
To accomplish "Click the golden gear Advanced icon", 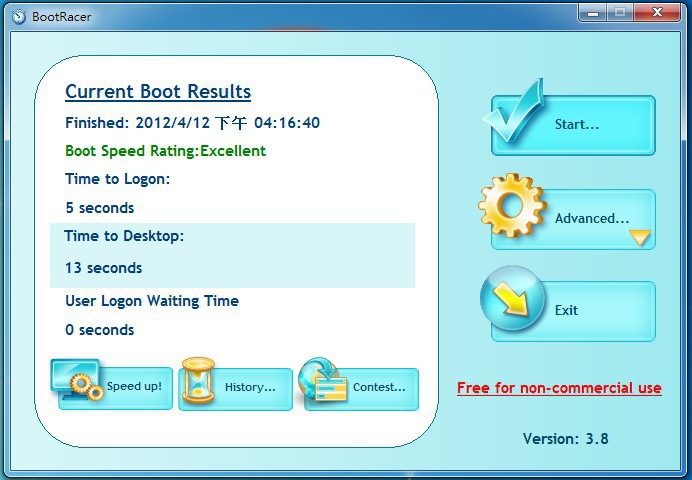I will (512, 206).
